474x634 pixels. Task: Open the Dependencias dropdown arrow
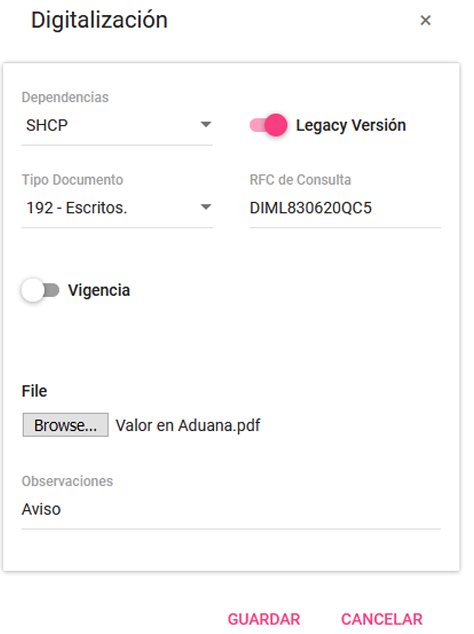(x=206, y=125)
